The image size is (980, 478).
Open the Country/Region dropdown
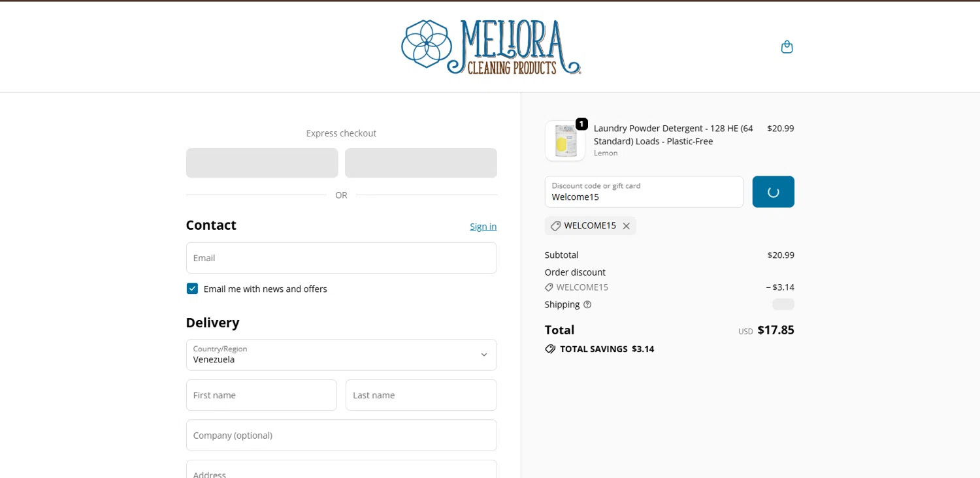[x=341, y=355]
